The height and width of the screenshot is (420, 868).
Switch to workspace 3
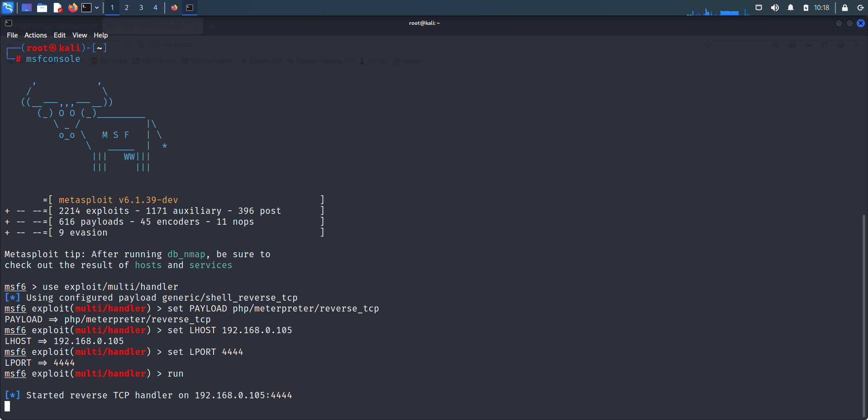(x=141, y=8)
